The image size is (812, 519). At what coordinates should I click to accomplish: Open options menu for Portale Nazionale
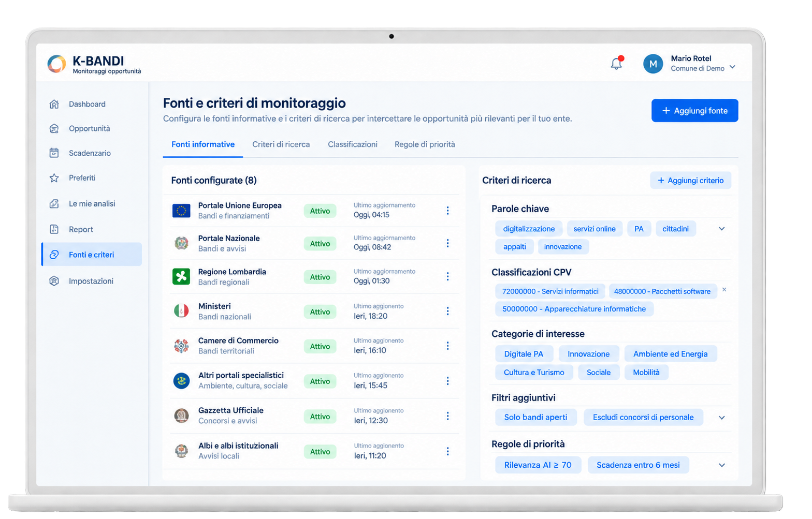pos(447,243)
